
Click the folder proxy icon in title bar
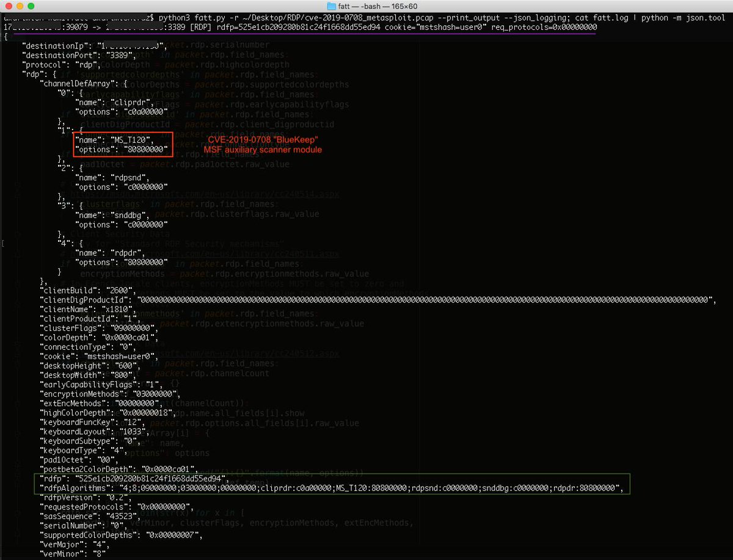[x=332, y=6]
